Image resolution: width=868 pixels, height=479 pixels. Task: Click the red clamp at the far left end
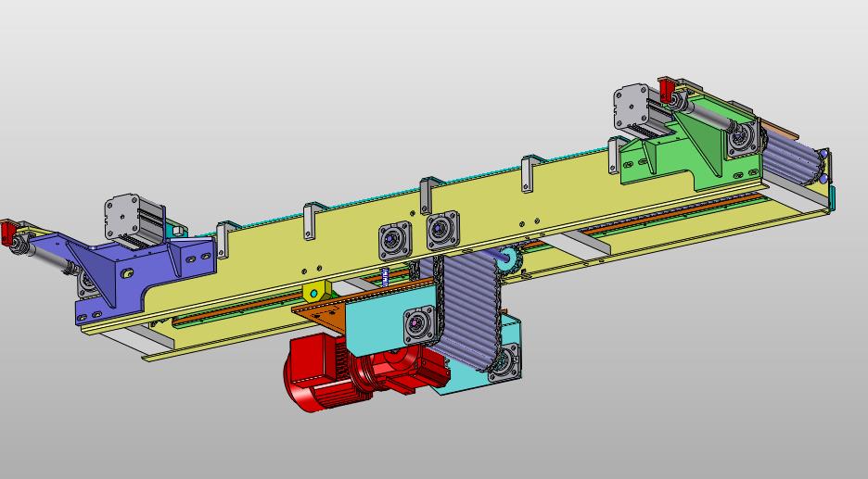(x=9, y=232)
